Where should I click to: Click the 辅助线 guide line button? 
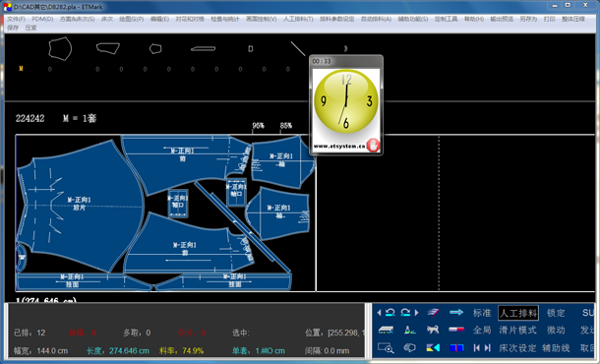tap(556, 348)
